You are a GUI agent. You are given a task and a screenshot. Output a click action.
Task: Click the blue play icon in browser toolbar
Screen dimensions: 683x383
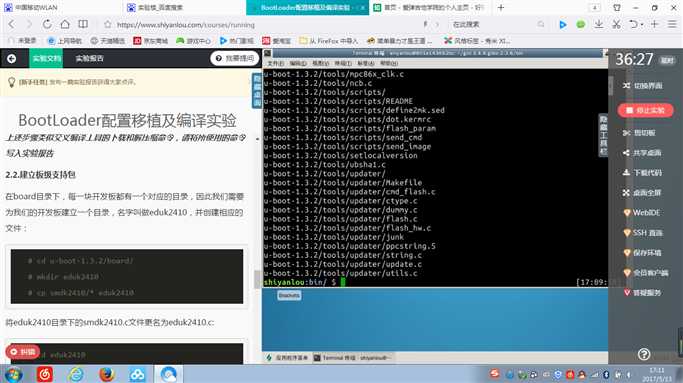(x=563, y=25)
